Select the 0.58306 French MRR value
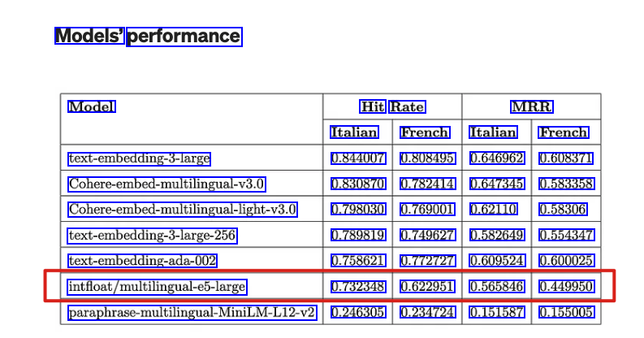 pyautogui.click(x=563, y=210)
